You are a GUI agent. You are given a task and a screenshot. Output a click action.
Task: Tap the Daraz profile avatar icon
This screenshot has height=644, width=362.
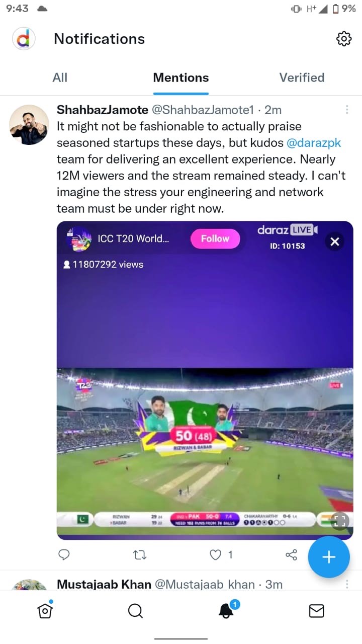24,39
